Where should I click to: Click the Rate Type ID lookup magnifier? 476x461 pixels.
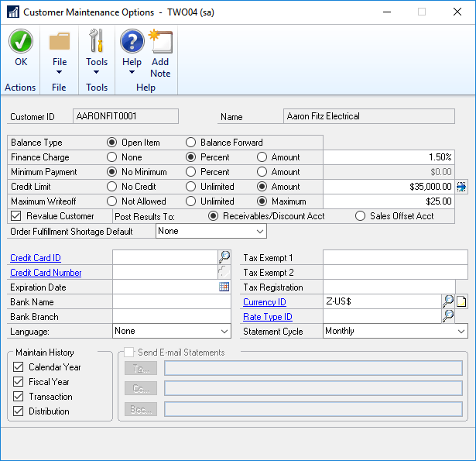pos(448,316)
